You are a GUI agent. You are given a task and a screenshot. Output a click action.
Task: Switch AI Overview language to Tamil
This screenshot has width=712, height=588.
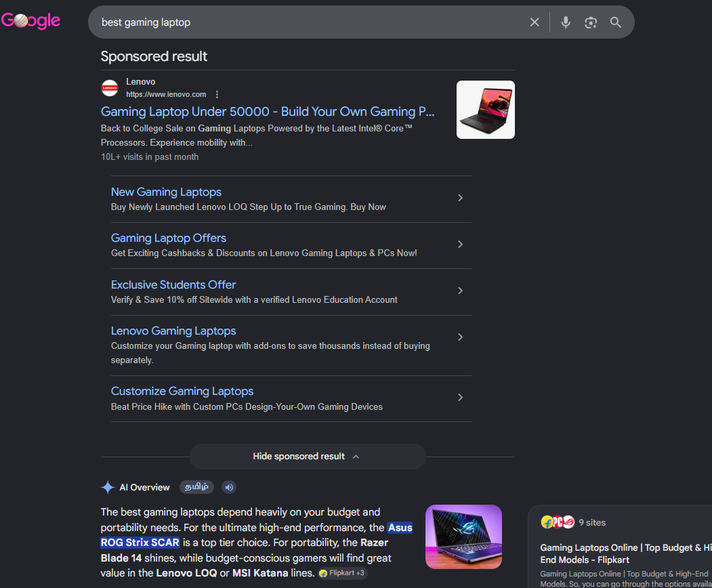coord(196,487)
